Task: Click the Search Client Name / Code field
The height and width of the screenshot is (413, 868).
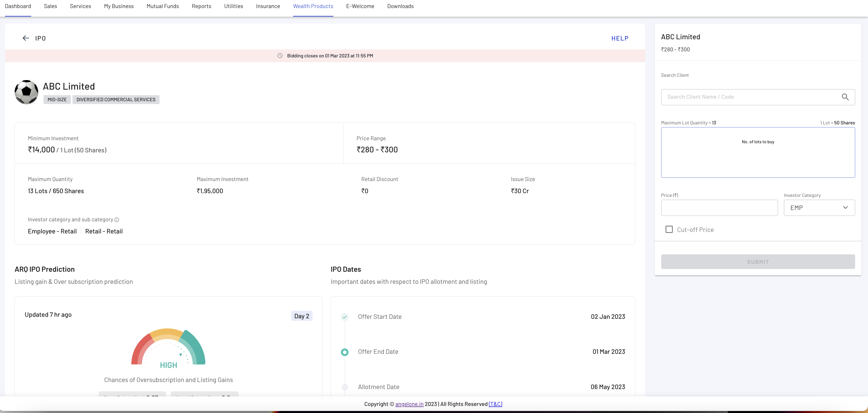Action: coord(752,97)
